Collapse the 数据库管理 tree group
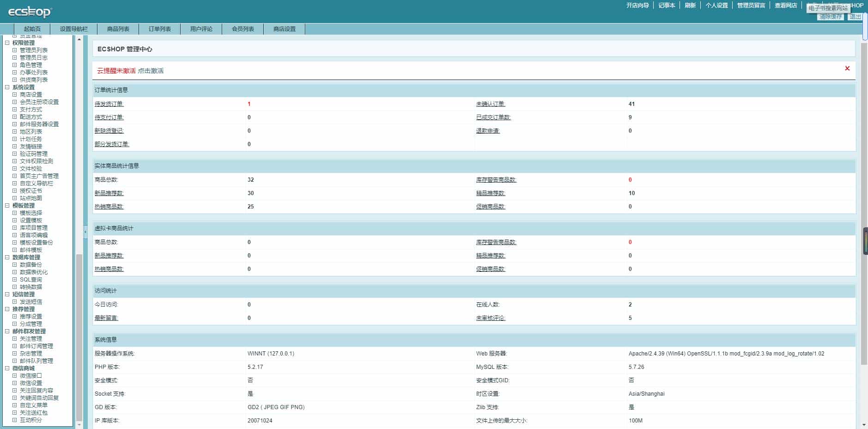The width and height of the screenshot is (868, 429). pos(7,257)
